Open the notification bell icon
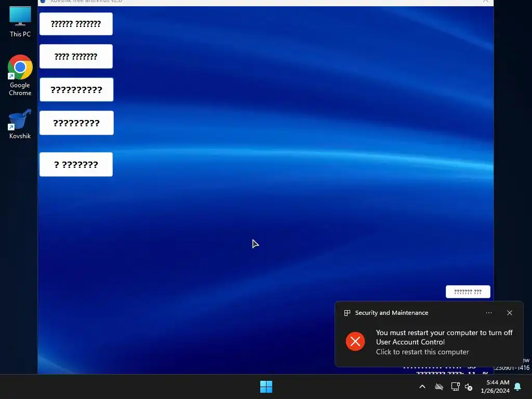The height and width of the screenshot is (399, 532). pos(517,387)
